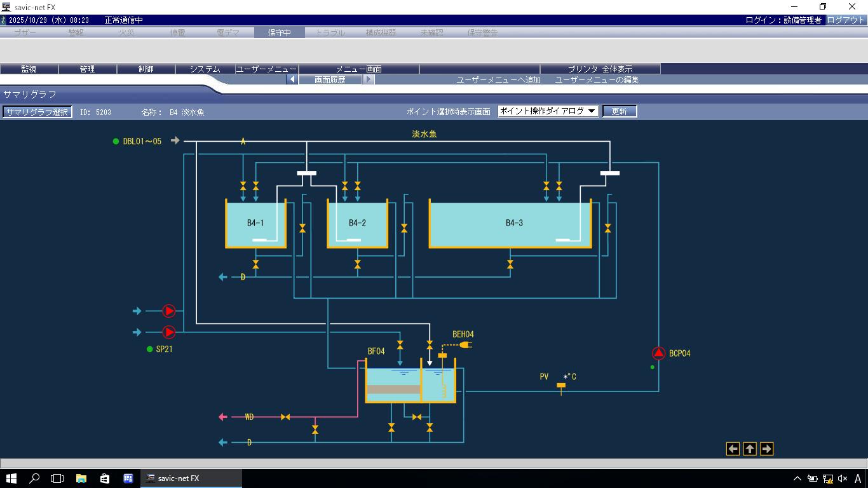
Task: Click the green DBL01~05 status indicator
Action: pyautogui.click(x=116, y=142)
